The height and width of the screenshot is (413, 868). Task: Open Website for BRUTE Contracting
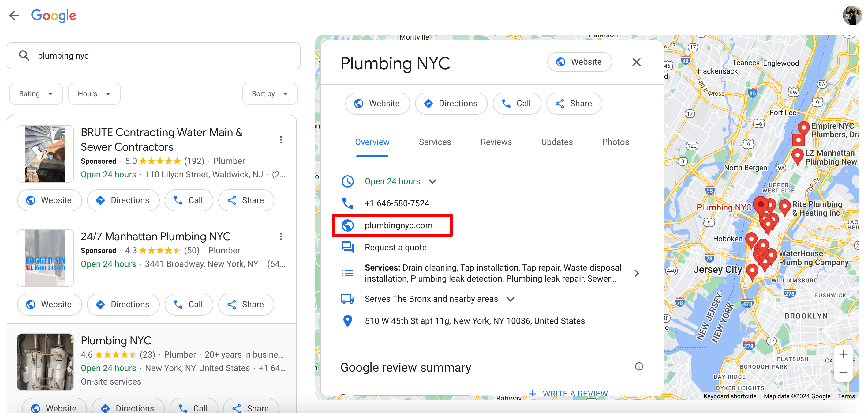pyautogui.click(x=49, y=200)
